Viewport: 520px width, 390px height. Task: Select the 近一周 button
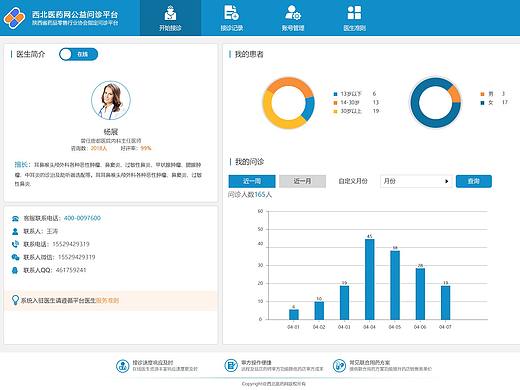point(252,181)
